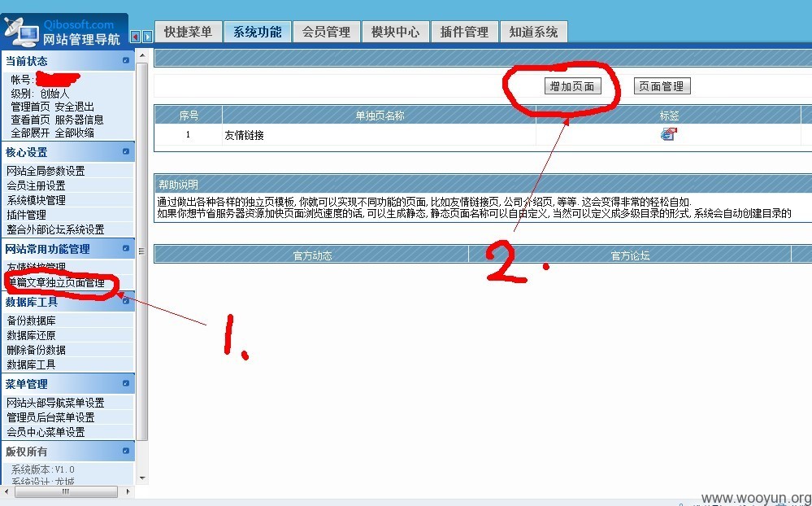Open 备份数据库
Screen dimensions: 812x506
(31, 321)
